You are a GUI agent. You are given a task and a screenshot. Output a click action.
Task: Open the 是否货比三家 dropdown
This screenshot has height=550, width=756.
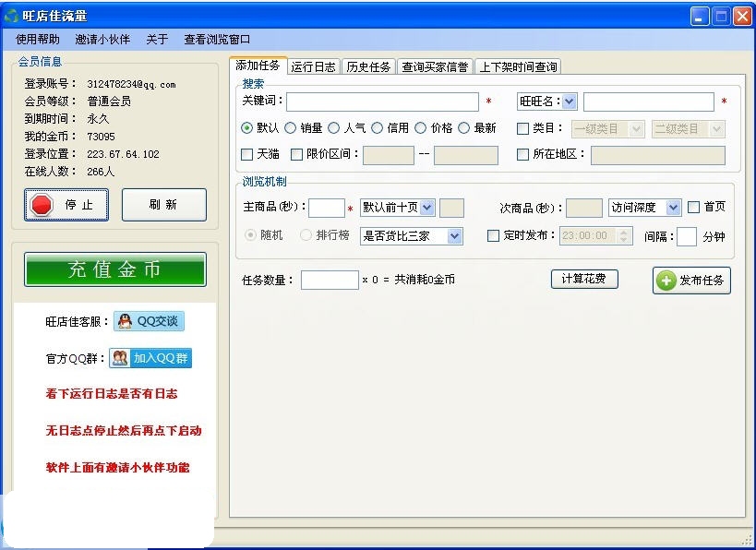point(455,236)
